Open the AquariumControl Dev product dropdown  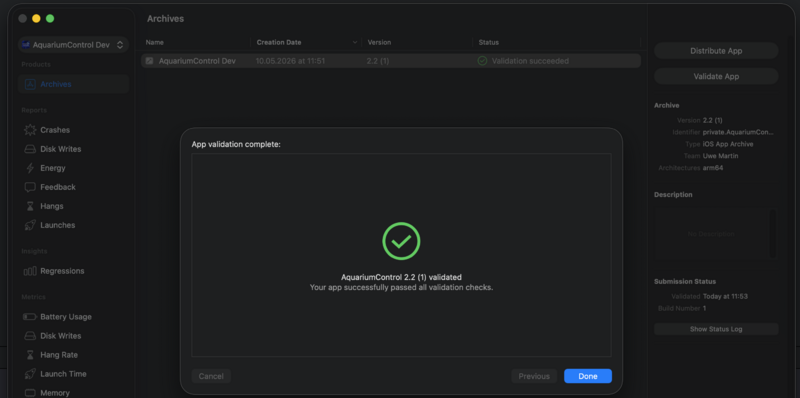click(x=73, y=45)
